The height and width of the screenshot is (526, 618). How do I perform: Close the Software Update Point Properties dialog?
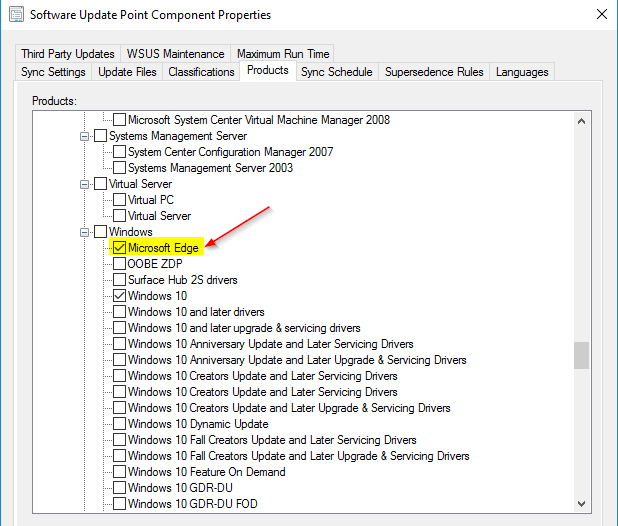pyautogui.click(x=601, y=15)
